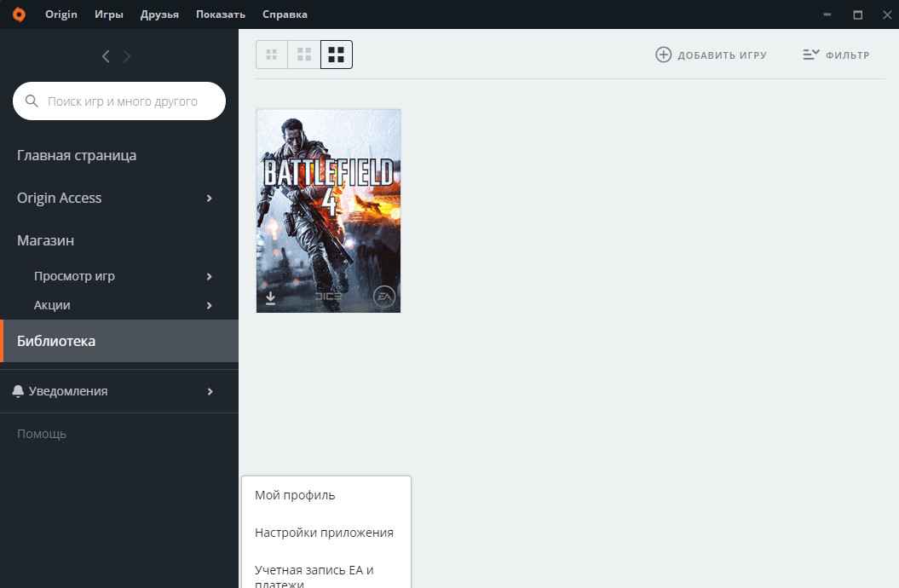899x588 pixels.
Task: Switch to medium tile grid view
Action: point(304,55)
